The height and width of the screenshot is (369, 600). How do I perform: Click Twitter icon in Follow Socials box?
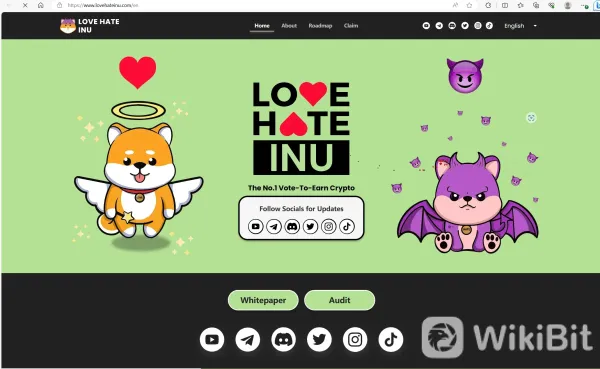pyautogui.click(x=310, y=227)
